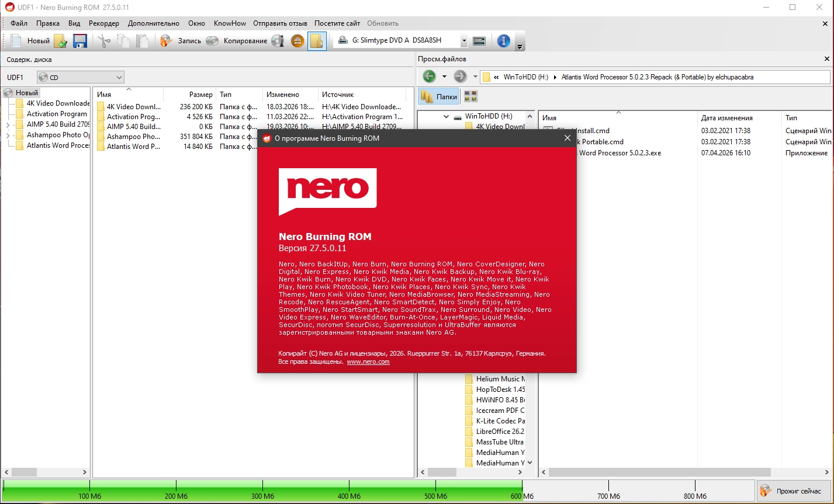This screenshot has height=504, width=834.
Task: Show disc info via the disc-with-i icon
Action: [x=278, y=41]
